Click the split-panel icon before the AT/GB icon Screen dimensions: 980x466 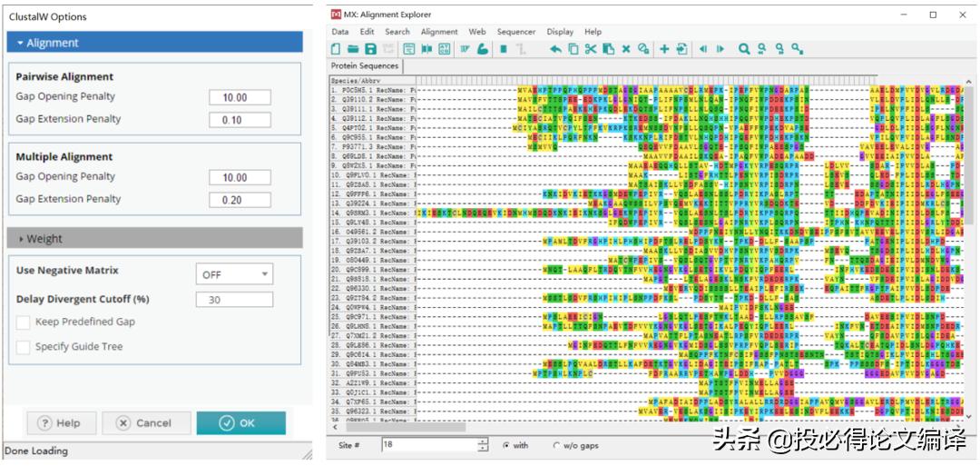click(x=426, y=49)
